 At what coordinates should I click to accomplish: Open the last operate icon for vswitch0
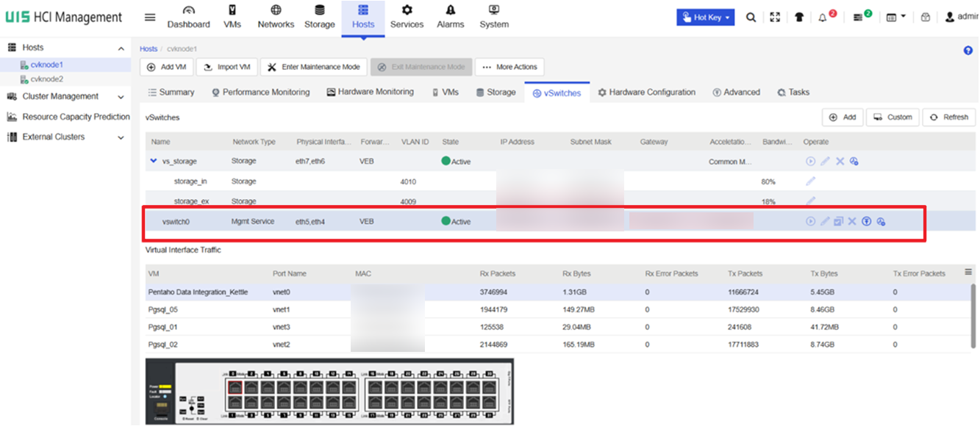point(881,222)
